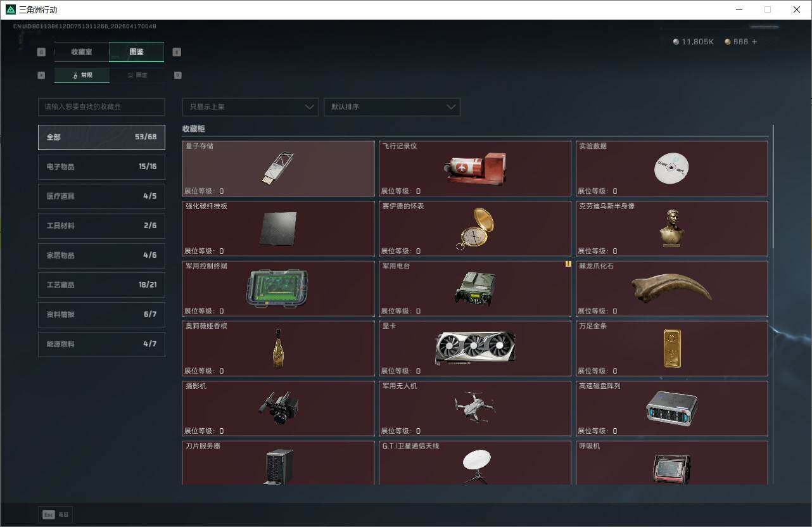
Task: Select the 军用无人机 drone icon
Action: pyautogui.click(x=475, y=407)
